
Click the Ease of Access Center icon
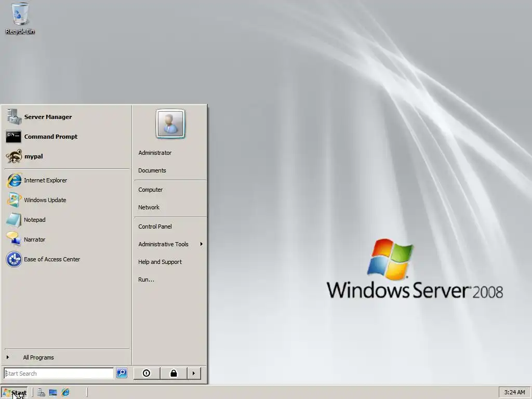(x=14, y=259)
